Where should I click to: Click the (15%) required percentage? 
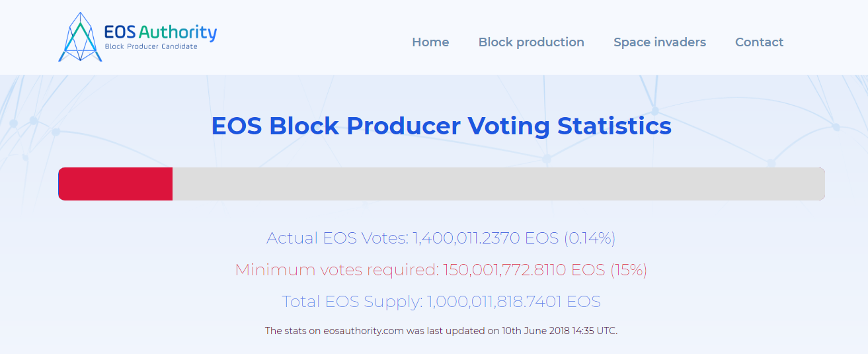point(628,270)
